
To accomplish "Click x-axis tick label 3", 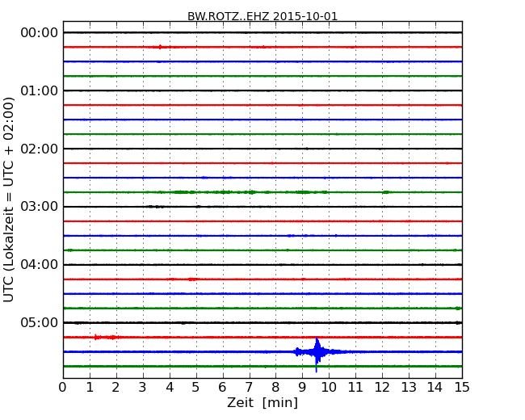I will [143, 388].
